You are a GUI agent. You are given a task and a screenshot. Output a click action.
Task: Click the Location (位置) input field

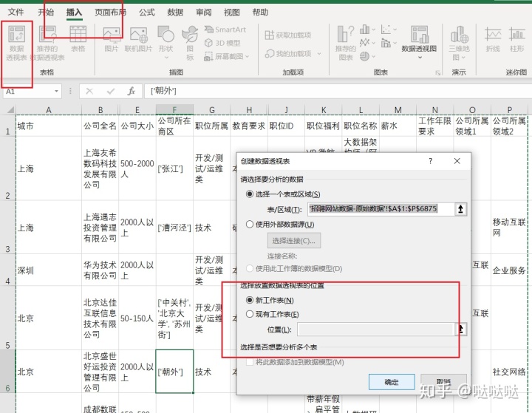click(375, 330)
